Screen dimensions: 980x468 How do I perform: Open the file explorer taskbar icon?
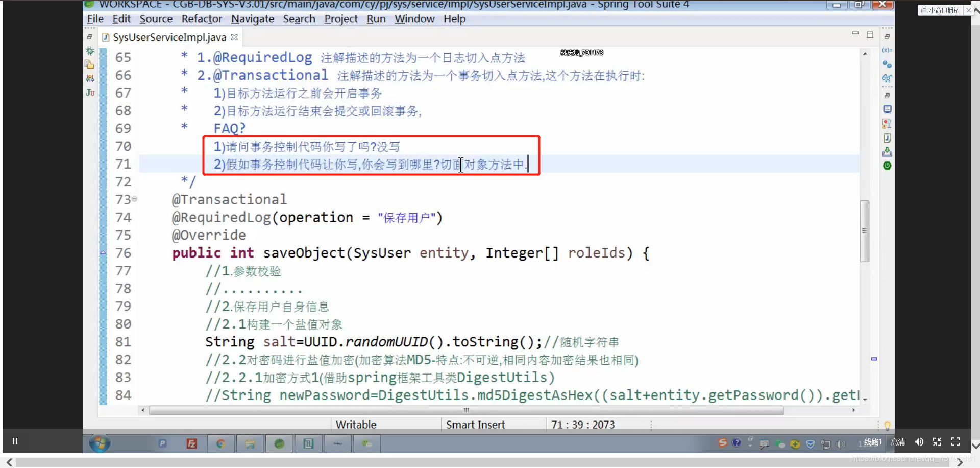coord(250,443)
